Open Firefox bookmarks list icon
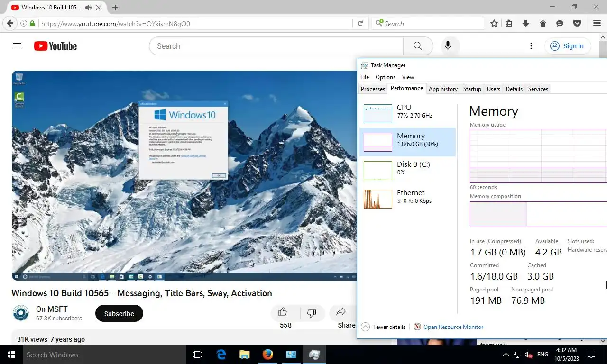This screenshot has height=364, width=607. [509, 23]
